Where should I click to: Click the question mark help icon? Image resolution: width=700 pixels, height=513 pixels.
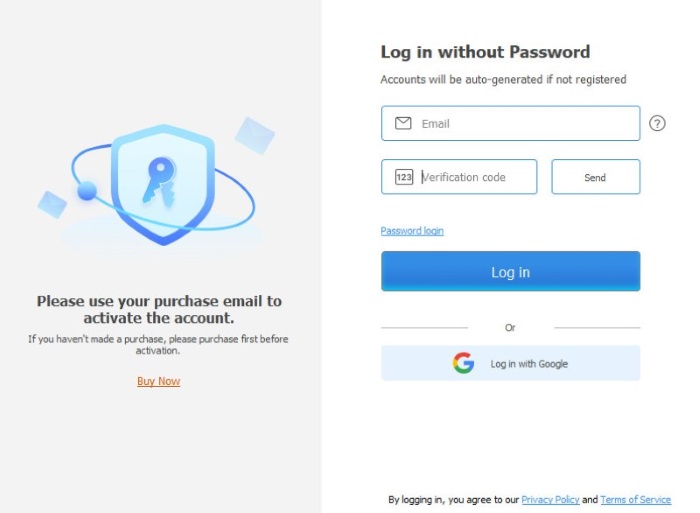pyautogui.click(x=657, y=123)
